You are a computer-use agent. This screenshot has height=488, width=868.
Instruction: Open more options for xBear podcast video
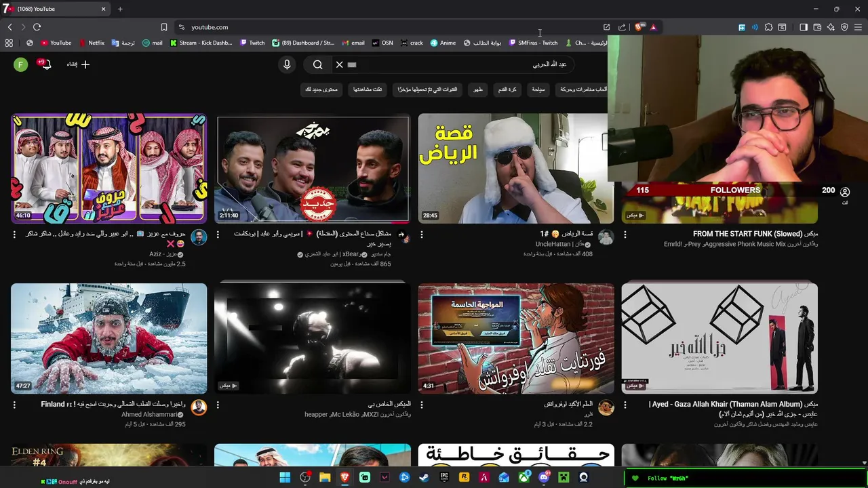point(218,235)
